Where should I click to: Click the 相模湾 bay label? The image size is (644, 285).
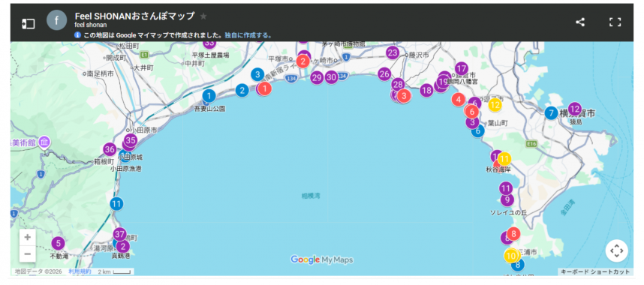point(311,196)
